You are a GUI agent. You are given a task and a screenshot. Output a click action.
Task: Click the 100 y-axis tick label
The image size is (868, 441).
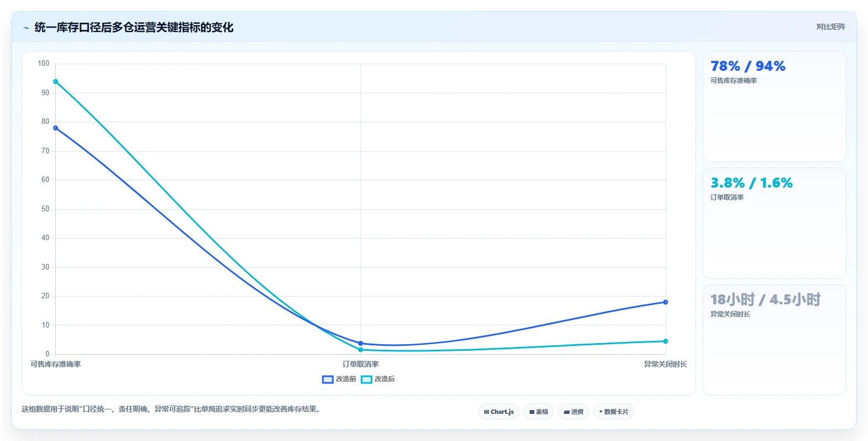[x=44, y=64]
